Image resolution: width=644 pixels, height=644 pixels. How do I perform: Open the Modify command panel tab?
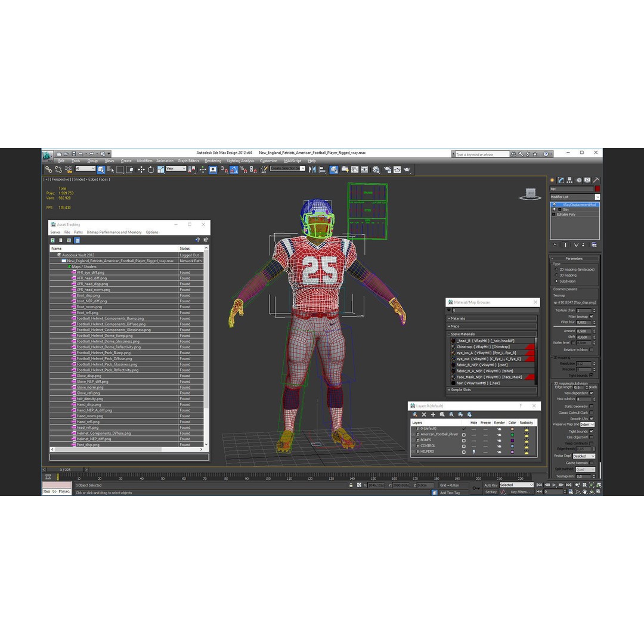point(561,180)
